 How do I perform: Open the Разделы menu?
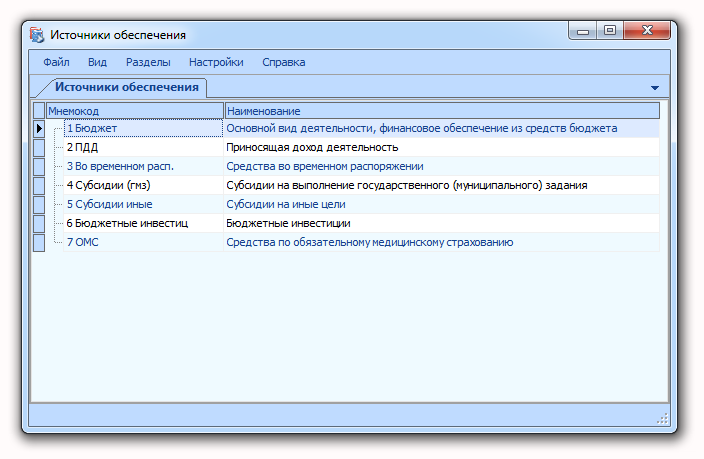148,62
